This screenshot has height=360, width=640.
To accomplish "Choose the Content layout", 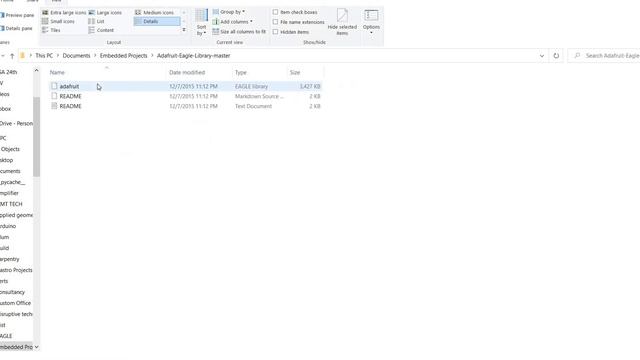I will click(101, 30).
